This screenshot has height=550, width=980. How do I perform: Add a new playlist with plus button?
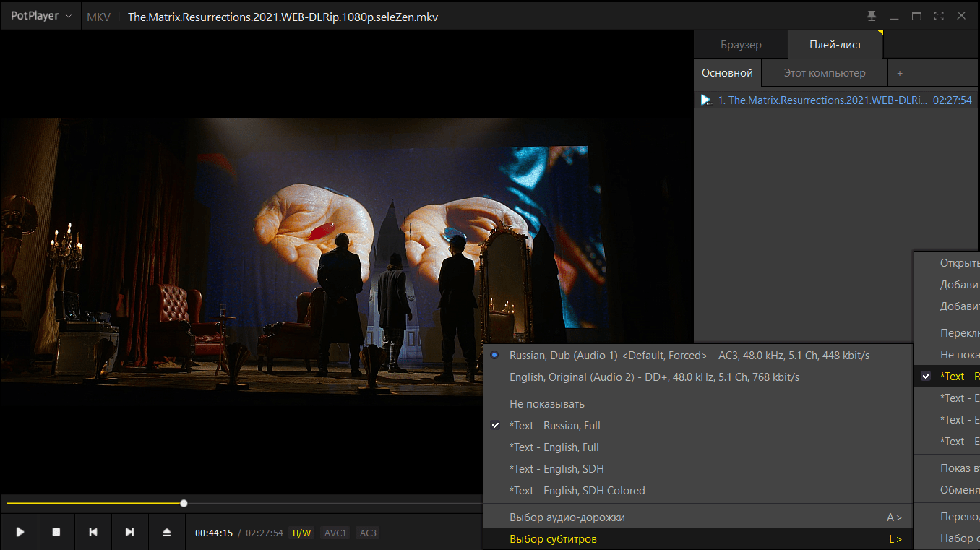(x=900, y=73)
